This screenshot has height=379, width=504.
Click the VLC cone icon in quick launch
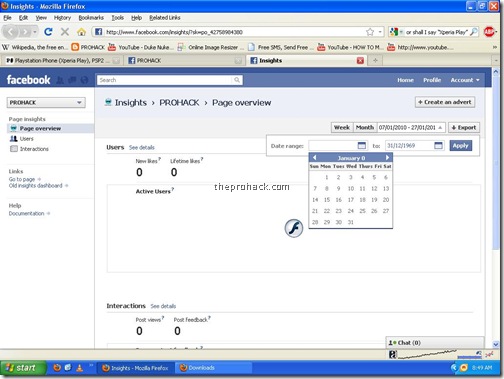(x=80, y=368)
